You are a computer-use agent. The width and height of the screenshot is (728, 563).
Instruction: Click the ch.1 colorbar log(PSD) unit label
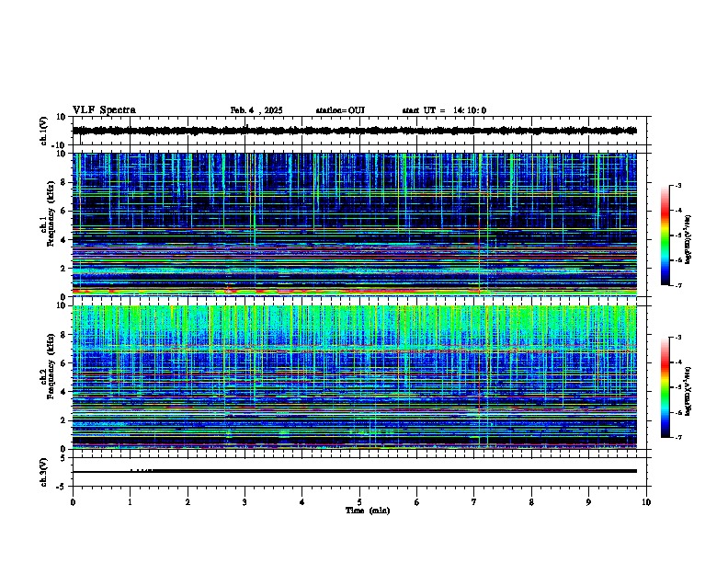pyautogui.click(x=688, y=239)
